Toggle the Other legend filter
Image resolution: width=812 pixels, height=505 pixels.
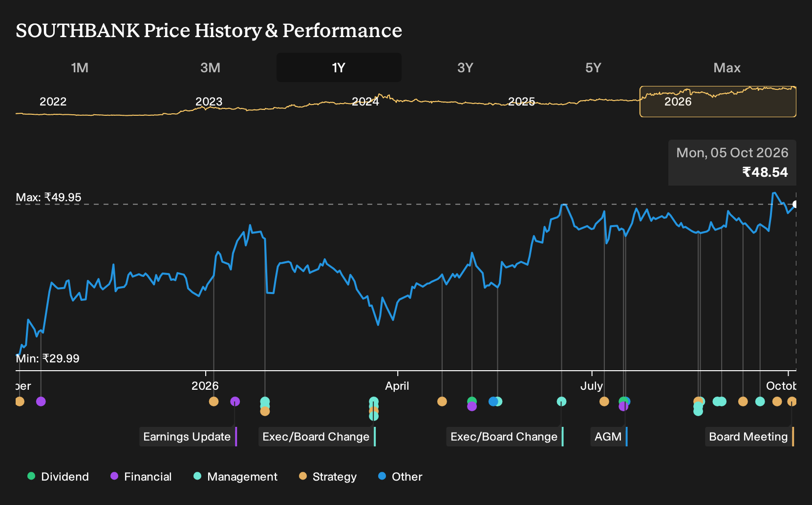click(400, 477)
